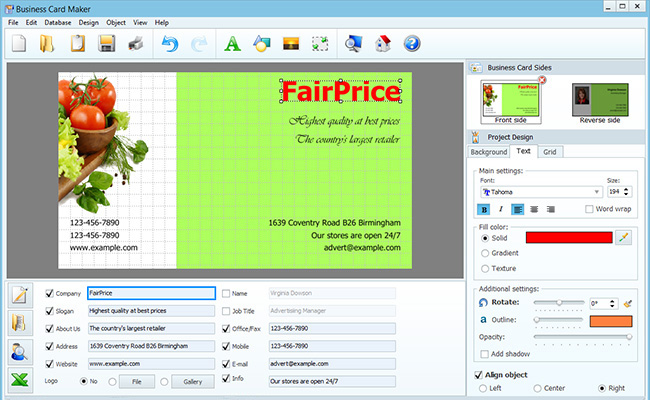
Task: Enable the Word wrap checkbox
Action: (x=590, y=209)
